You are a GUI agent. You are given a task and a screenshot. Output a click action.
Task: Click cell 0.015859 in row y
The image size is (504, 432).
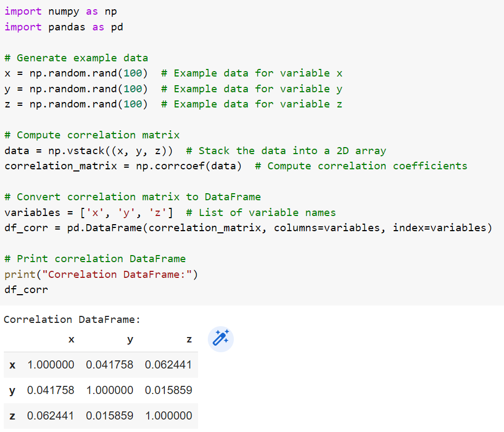pyautogui.click(x=168, y=390)
